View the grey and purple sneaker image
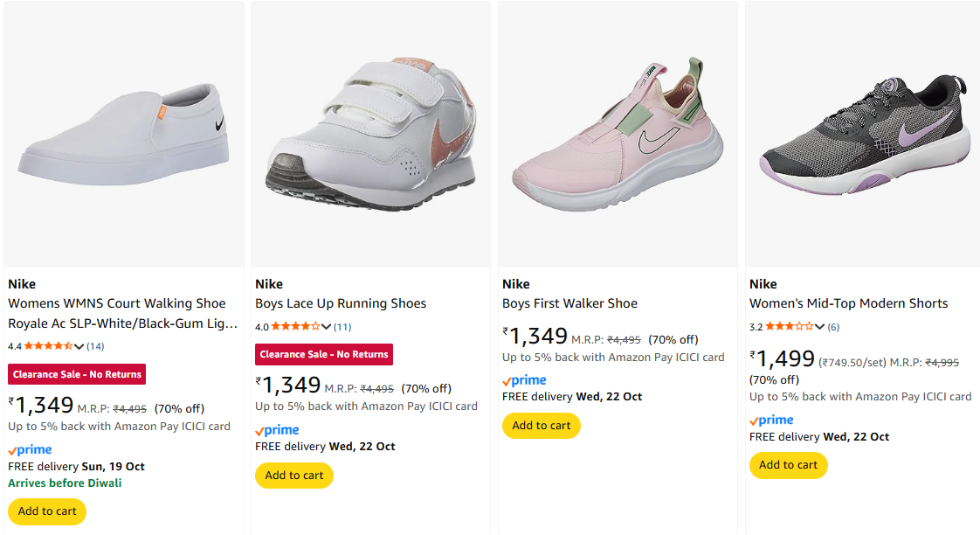 tap(864, 131)
